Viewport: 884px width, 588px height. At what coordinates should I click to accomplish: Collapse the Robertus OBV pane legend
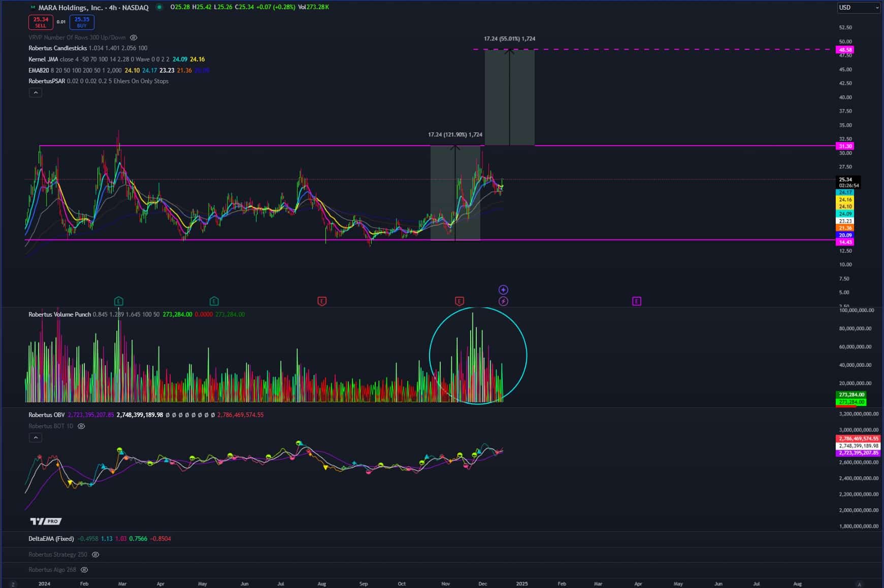click(35, 437)
